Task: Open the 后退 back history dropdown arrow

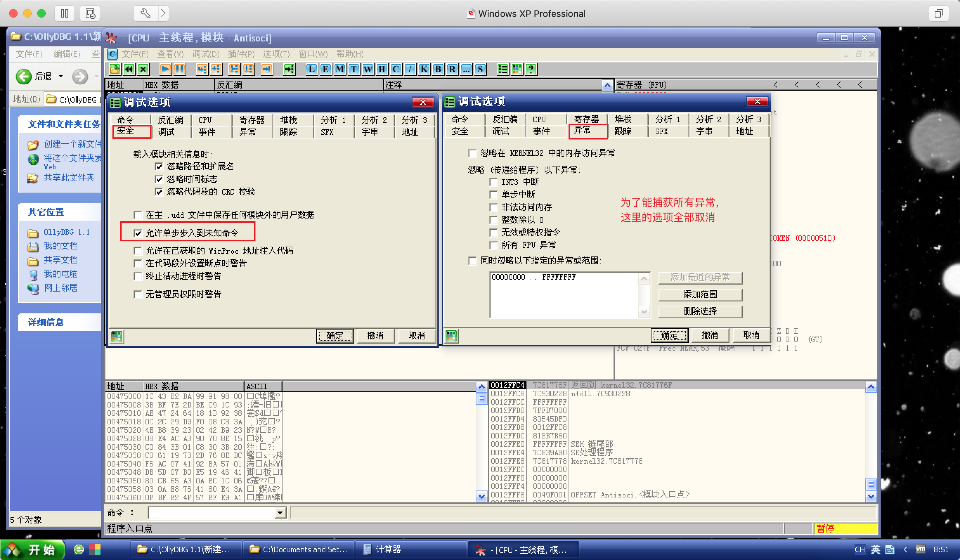Action: click(x=60, y=76)
